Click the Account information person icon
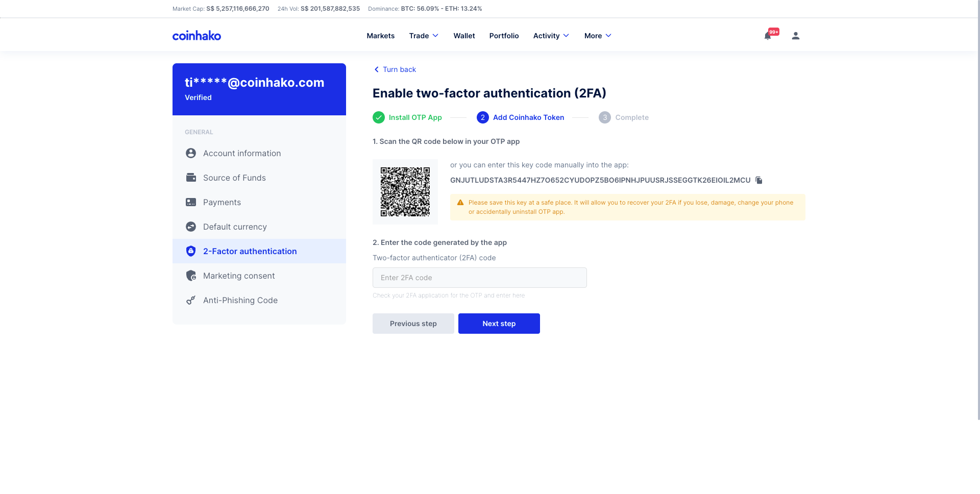Screen dimensions: 980x494 pos(191,153)
